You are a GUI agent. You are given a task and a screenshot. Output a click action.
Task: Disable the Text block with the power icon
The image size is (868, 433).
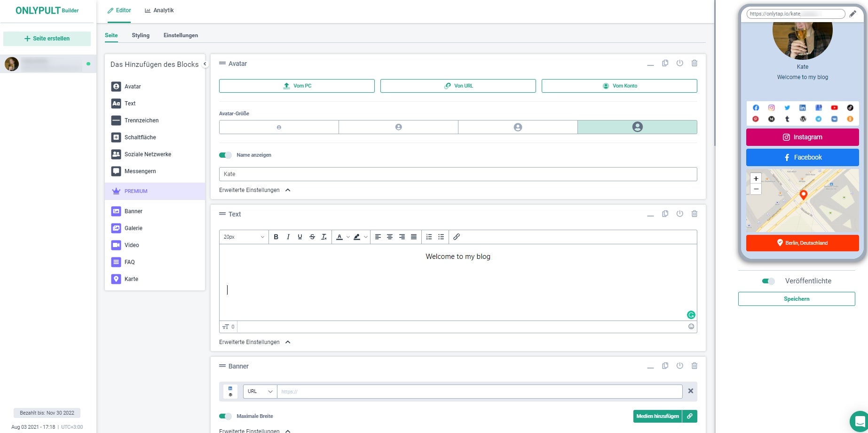click(x=680, y=214)
